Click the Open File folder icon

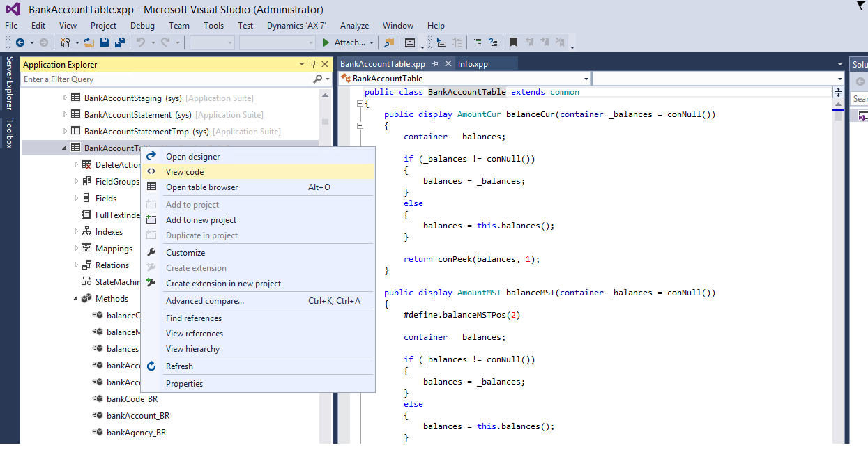pos(89,42)
